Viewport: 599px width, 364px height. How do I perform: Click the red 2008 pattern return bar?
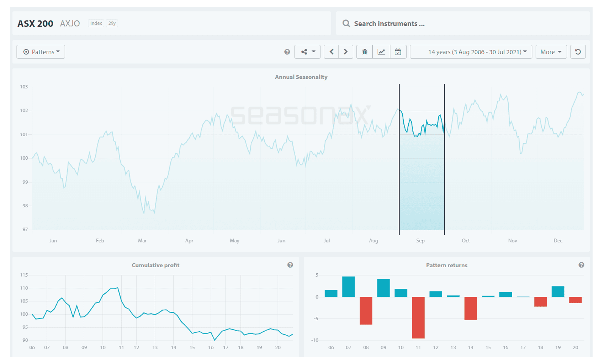tap(366, 311)
